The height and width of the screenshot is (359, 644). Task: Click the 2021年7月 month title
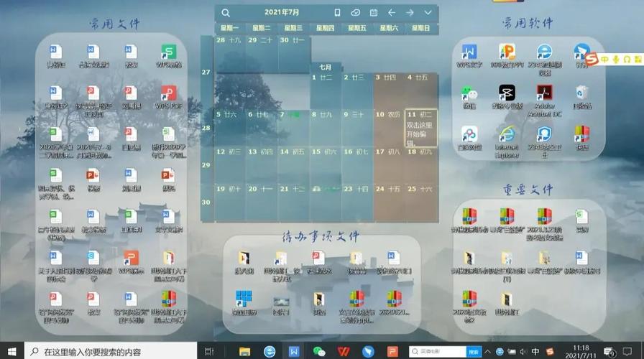(x=282, y=13)
